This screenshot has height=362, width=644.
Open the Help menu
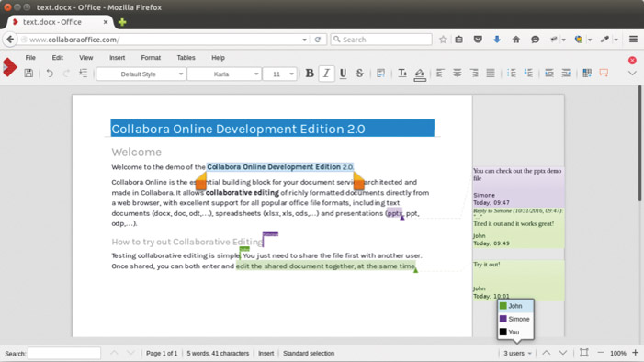218,58
